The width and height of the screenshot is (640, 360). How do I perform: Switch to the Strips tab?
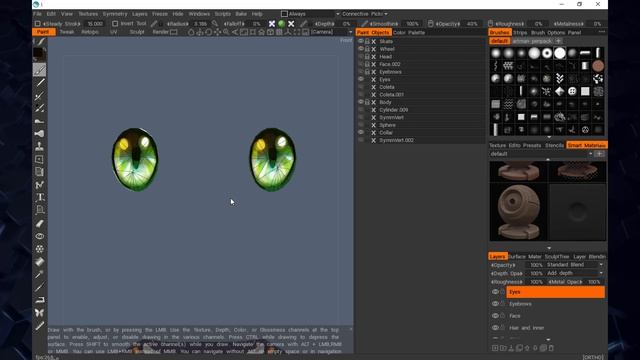[520, 33]
